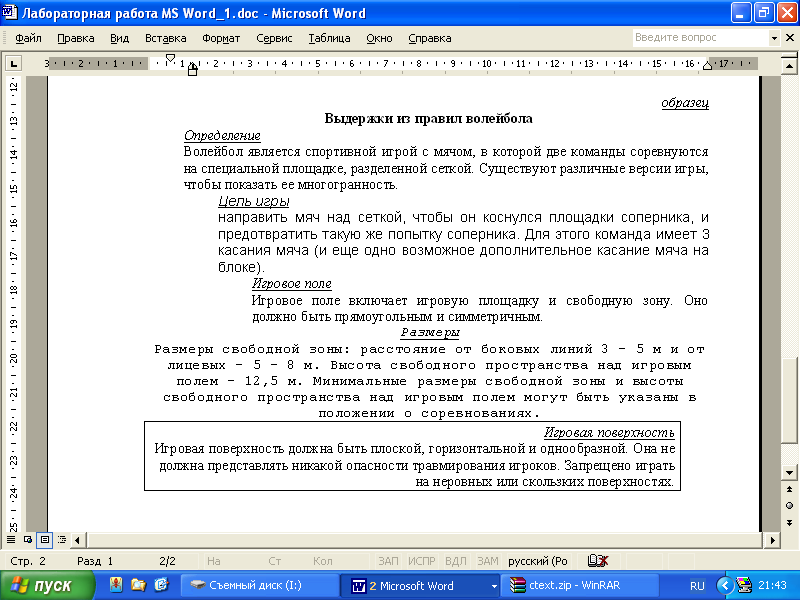Expand Microsoft Word taskbar group arrow

coord(494,586)
